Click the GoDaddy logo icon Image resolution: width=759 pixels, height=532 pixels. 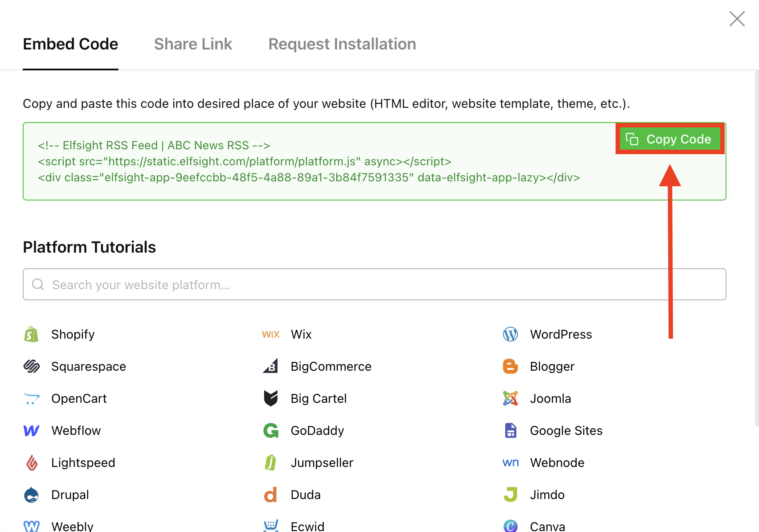271,430
